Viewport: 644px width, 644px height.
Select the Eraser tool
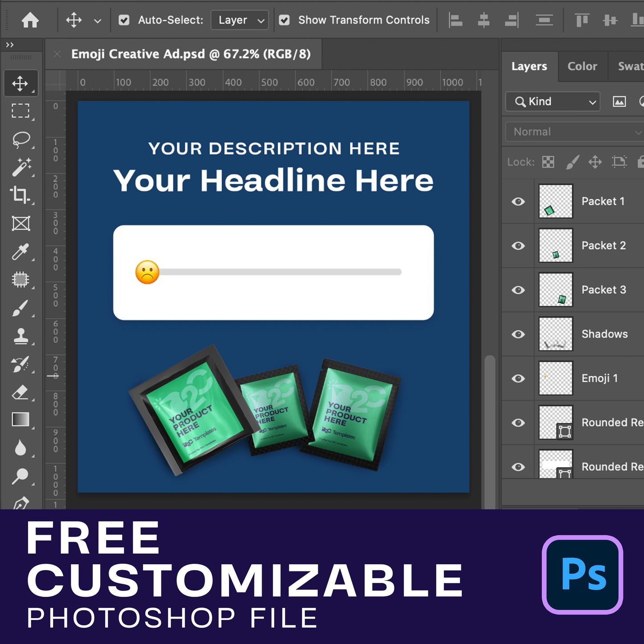coord(21,393)
